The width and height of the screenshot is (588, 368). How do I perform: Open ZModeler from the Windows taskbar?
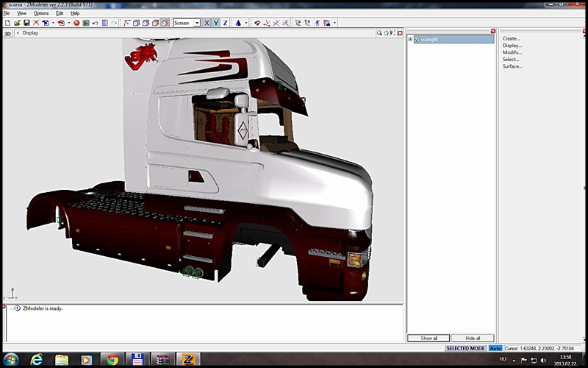(x=187, y=360)
